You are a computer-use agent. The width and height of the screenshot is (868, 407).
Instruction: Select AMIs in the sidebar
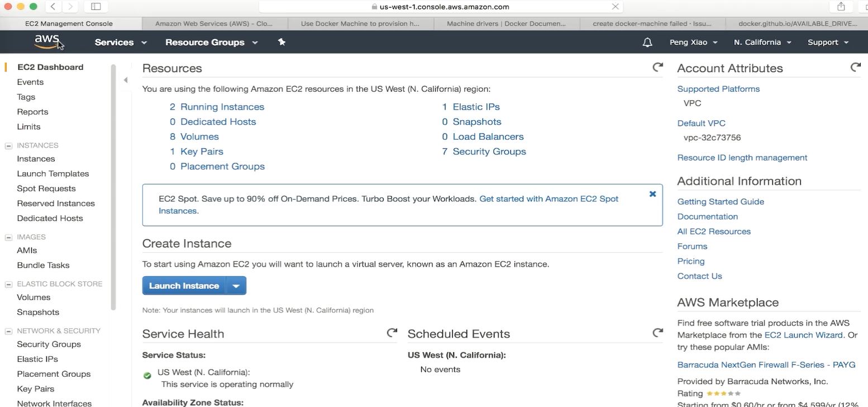tap(27, 250)
